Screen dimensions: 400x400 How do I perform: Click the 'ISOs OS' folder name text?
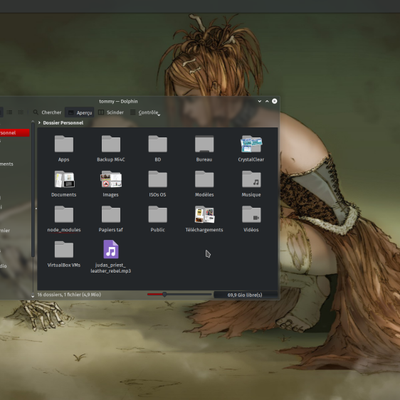(x=158, y=195)
